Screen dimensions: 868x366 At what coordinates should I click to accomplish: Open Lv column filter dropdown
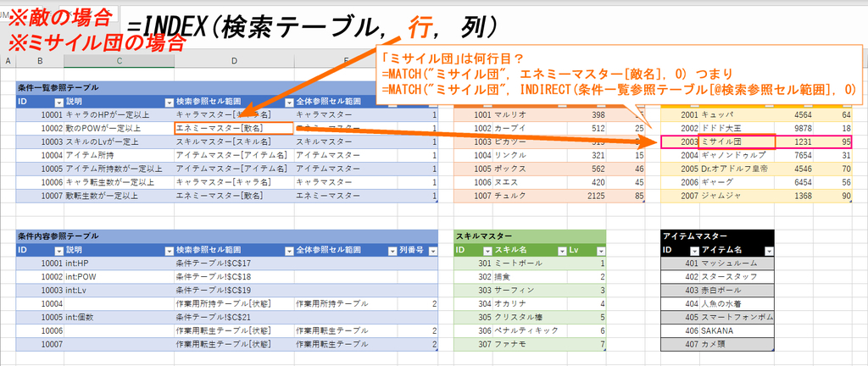pyautogui.click(x=601, y=251)
